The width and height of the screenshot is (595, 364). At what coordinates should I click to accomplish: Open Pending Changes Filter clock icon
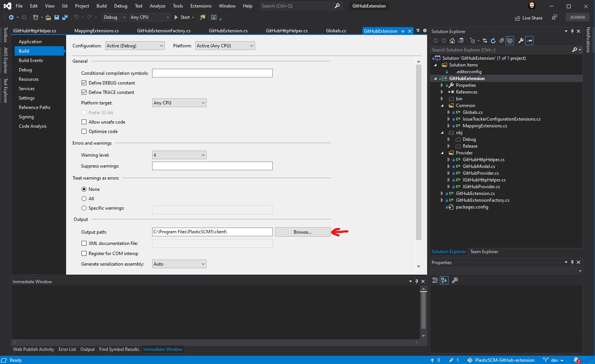473,41
